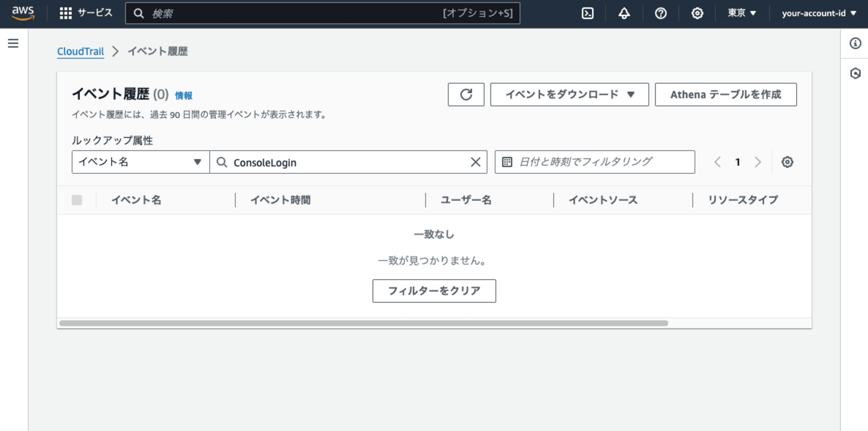Screen dimensions: 868x431
Task: Click the magnifier icon in the lookup filter field
Action: [x=222, y=162]
